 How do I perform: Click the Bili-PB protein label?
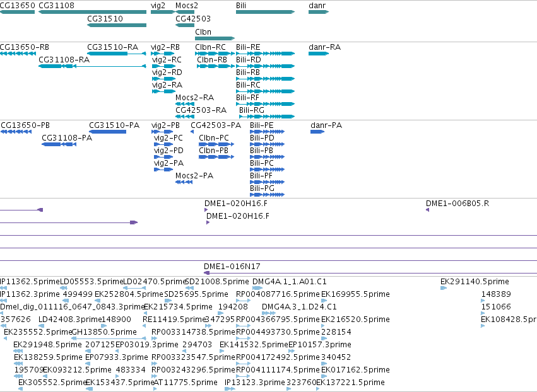coord(262,151)
